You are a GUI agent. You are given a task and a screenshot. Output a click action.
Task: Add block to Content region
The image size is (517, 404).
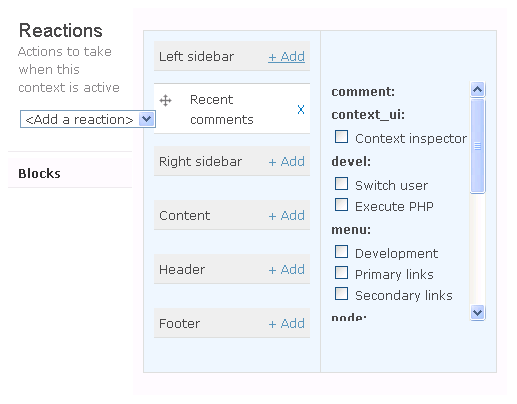[286, 215]
